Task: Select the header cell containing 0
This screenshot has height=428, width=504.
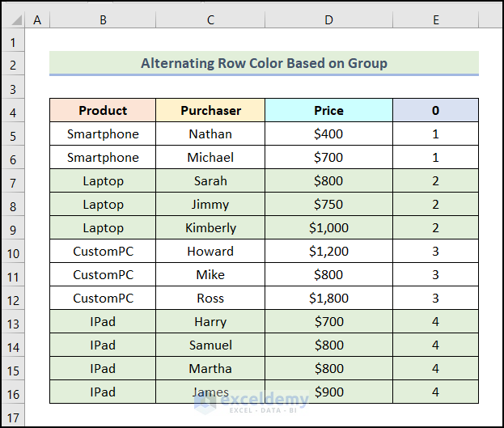Action: [x=435, y=110]
